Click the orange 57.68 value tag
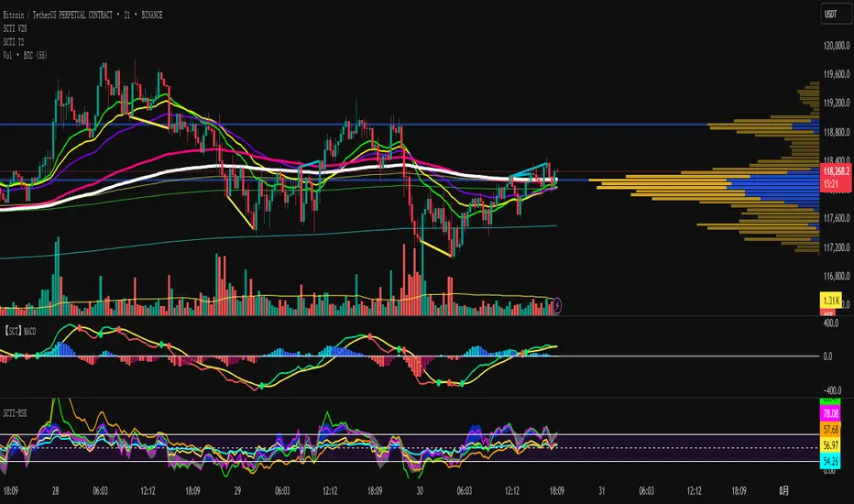 click(830, 430)
